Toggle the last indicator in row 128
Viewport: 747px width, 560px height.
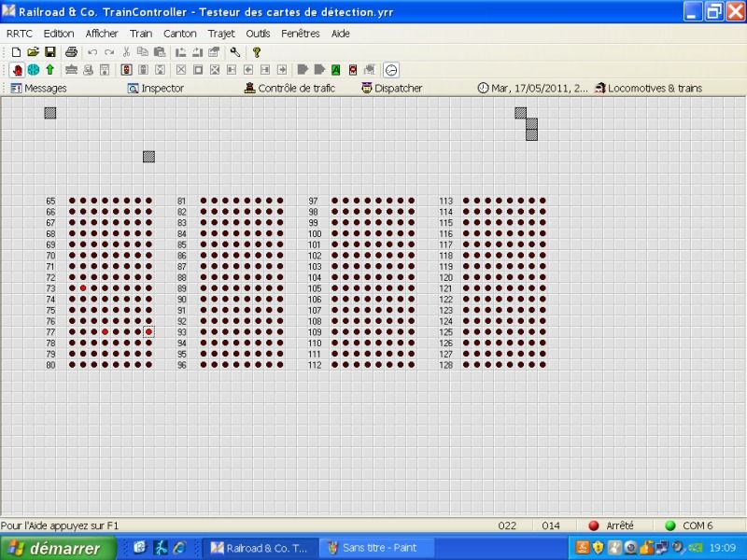tap(543, 365)
